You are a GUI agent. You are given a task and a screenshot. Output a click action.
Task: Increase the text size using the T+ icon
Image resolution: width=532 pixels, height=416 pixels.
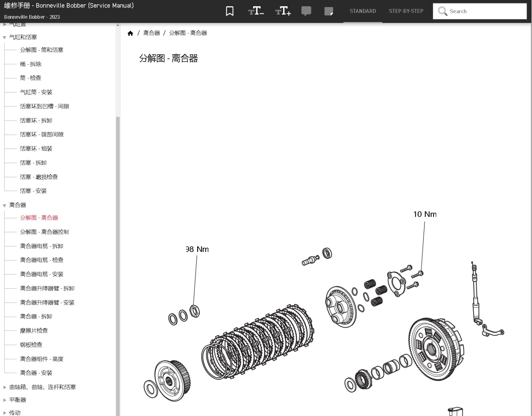[x=283, y=11]
